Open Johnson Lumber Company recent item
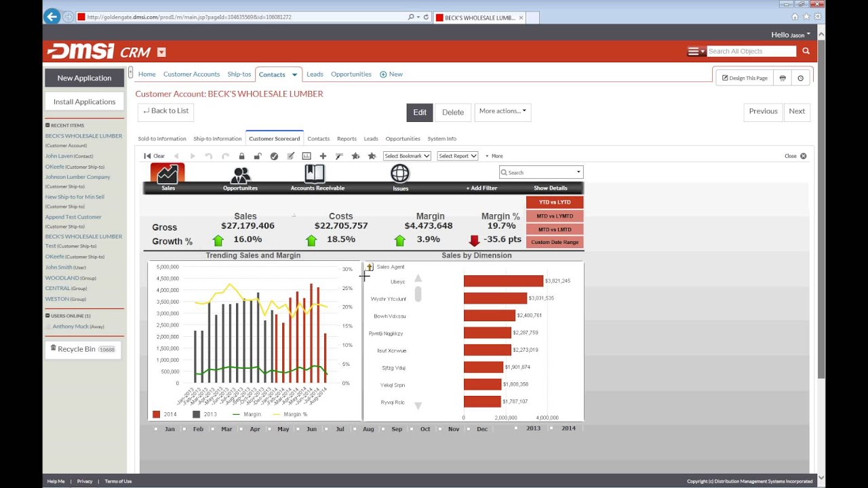 tap(78, 177)
